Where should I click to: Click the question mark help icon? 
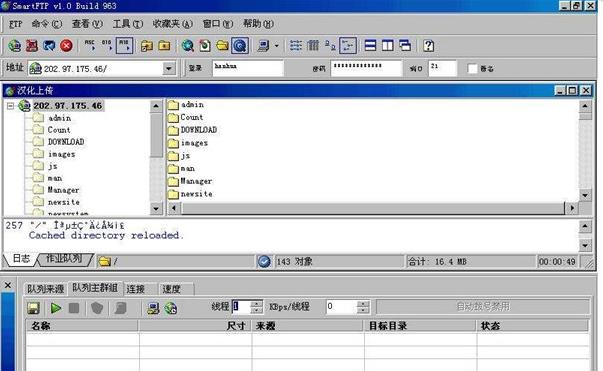click(x=428, y=46)
